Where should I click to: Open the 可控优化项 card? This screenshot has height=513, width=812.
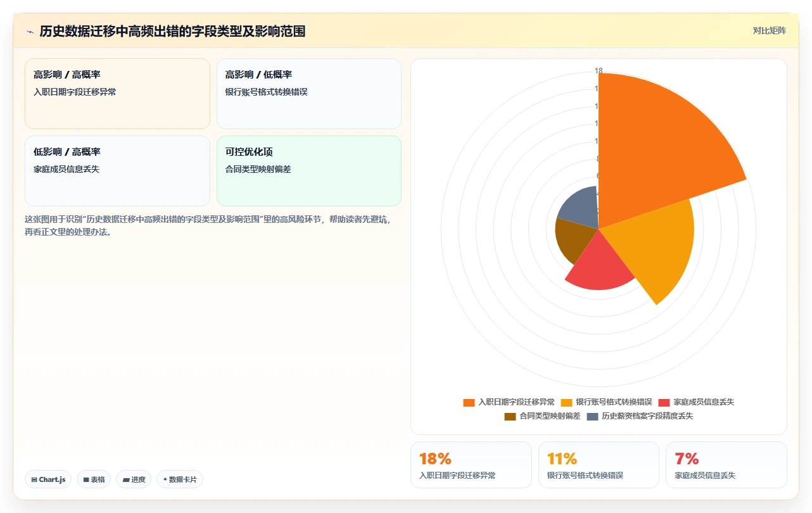click(309, 171)
